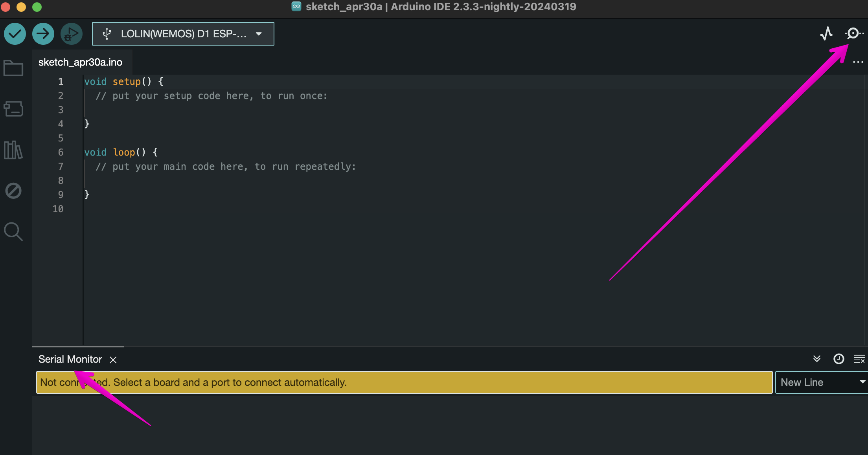Image resolution: width=868 pixels, height=455 pixels.
Task: Start the Debug button
Action: point(72,34)
